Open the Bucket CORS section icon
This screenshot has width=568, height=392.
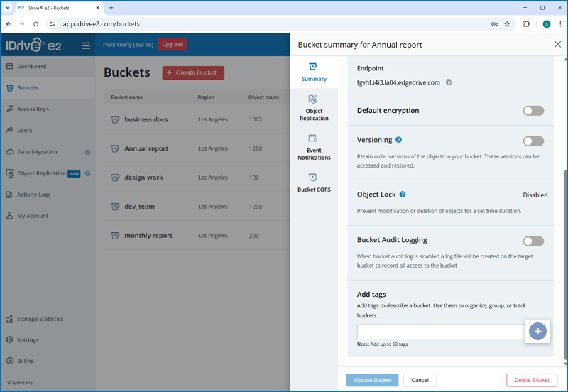(312, 178)
